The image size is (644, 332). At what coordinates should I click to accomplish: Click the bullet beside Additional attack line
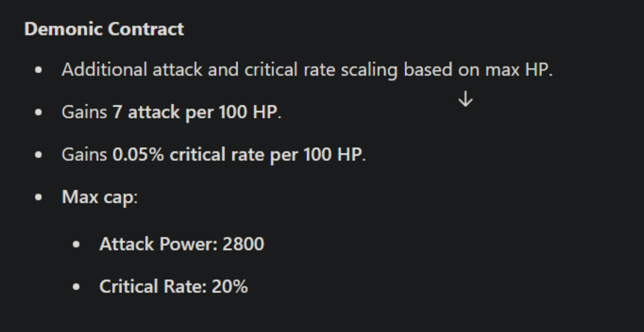pos(39,70)
